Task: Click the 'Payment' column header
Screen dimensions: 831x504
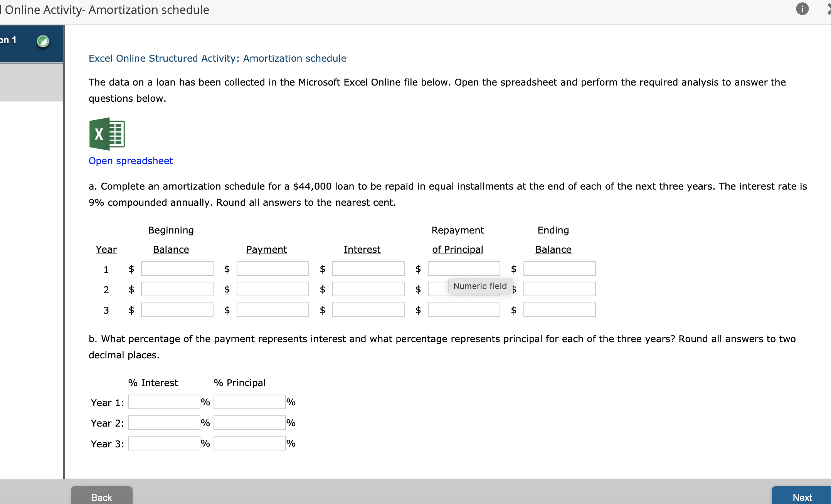Action: click(266, 249)
